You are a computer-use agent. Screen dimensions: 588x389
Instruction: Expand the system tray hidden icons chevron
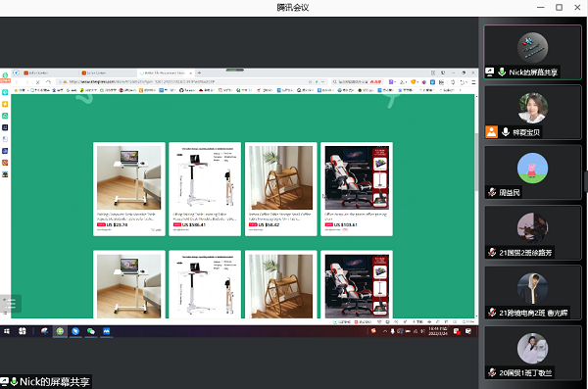click(x=385, y=331)
